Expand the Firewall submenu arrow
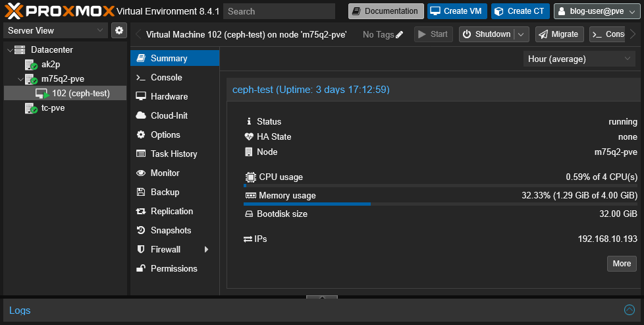644x325 pixels. (x=206, y=249)
